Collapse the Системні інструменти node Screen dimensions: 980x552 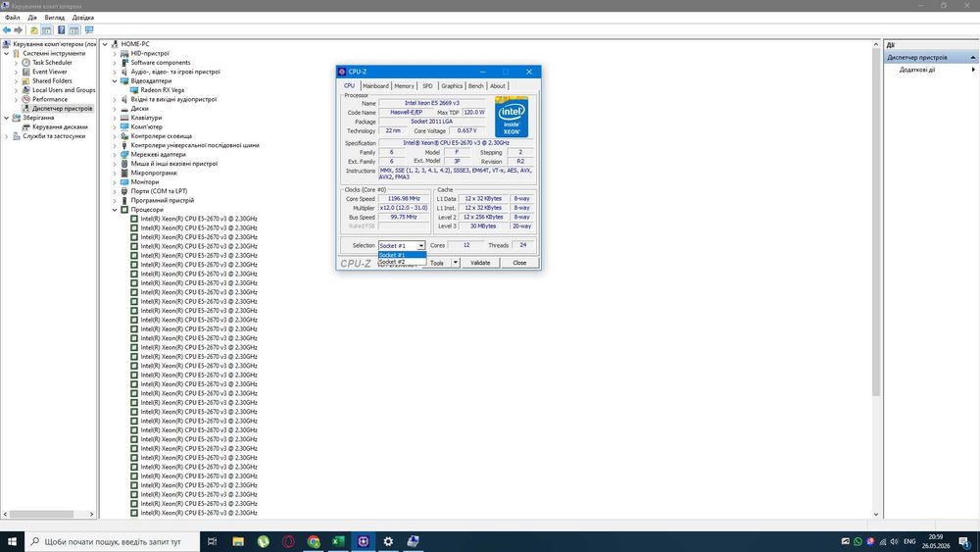(7, 54)
